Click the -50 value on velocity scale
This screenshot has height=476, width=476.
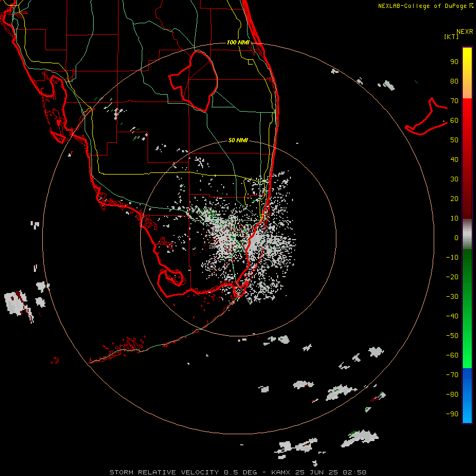coord(452,336)
